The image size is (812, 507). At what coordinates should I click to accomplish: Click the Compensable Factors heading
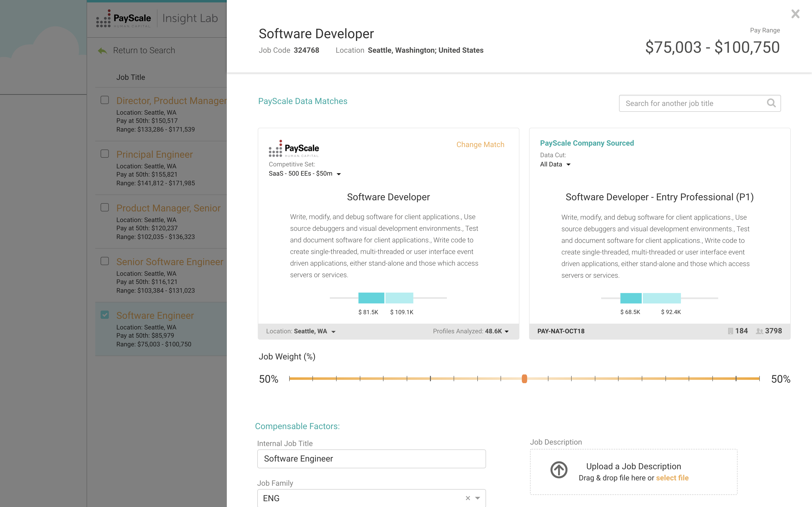[297, 426]
